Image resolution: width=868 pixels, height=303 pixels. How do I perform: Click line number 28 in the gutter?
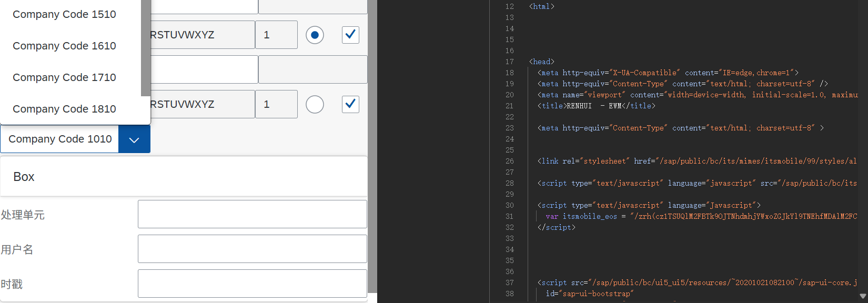coord(509,183)
